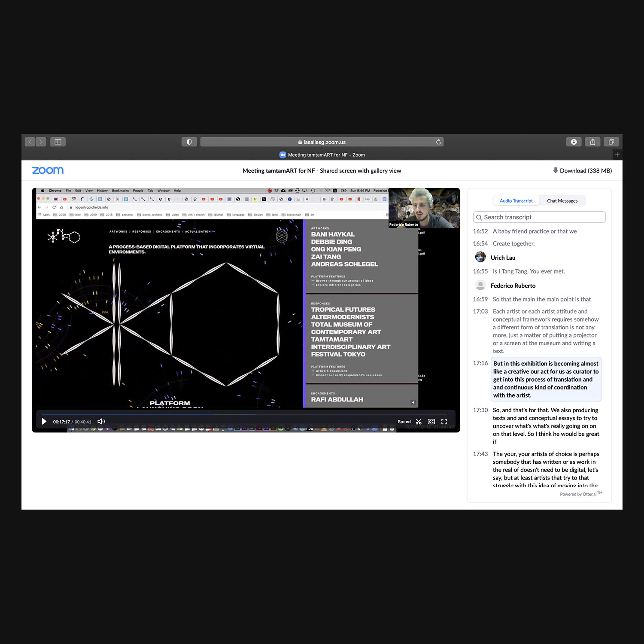Viewport: 644px width, 644px height.
Task: Jump to 'Create together.' at 16:54
Action: tap(513, 243)
